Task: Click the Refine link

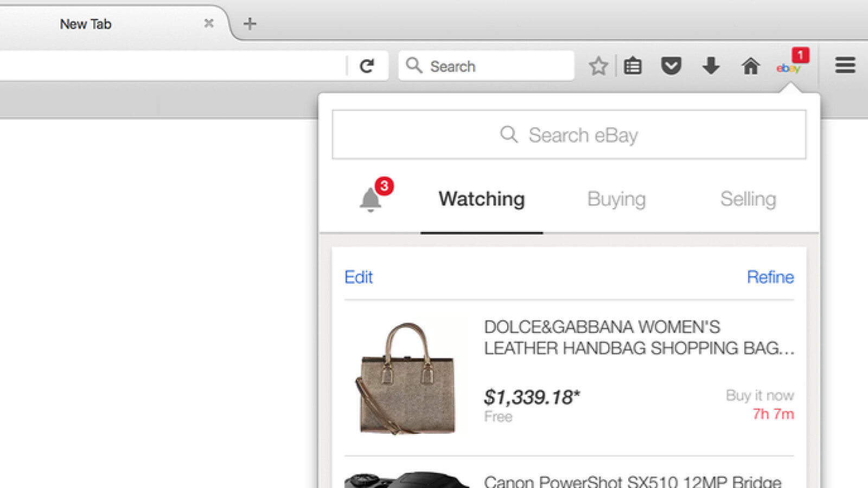Action: [x=770, y=277]
